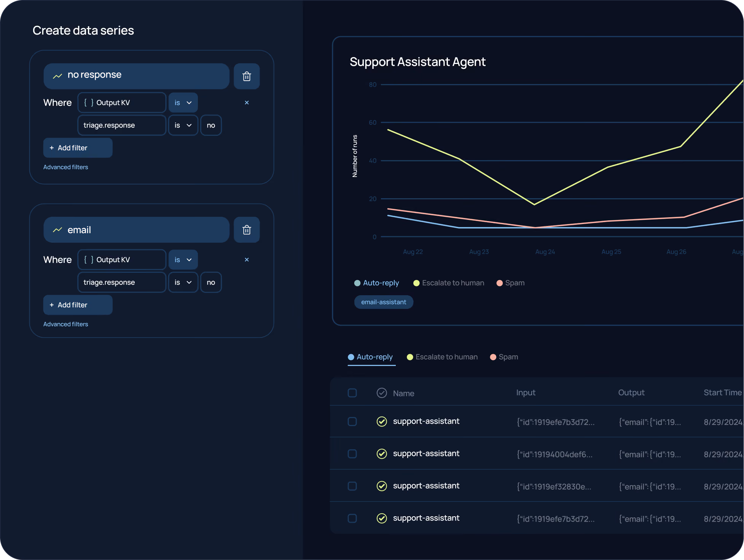Open 'is' dropdown next to triage.response in 'no response'
The height and width of the screenshot is (560, 744).
click(x=183, y=125)
